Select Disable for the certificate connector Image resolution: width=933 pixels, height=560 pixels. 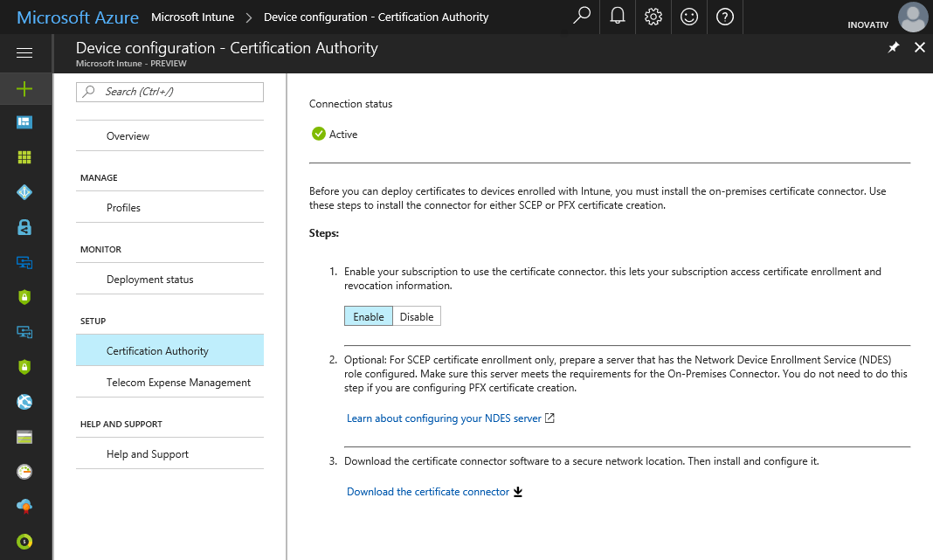point(417,316)
